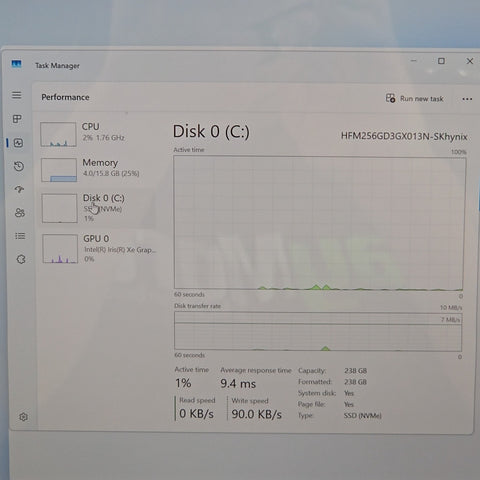Open the Startup apps page icon
This screenshot has height=480, width=480.
coord(19,189)
